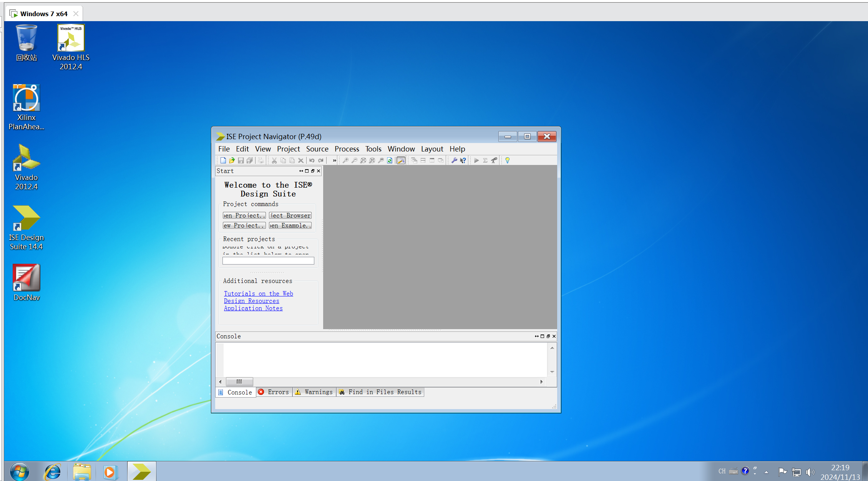This screenshot has width=868, height=481.
Task: Click the green Refresh toolbar icon
Action: tap(390, 160)
